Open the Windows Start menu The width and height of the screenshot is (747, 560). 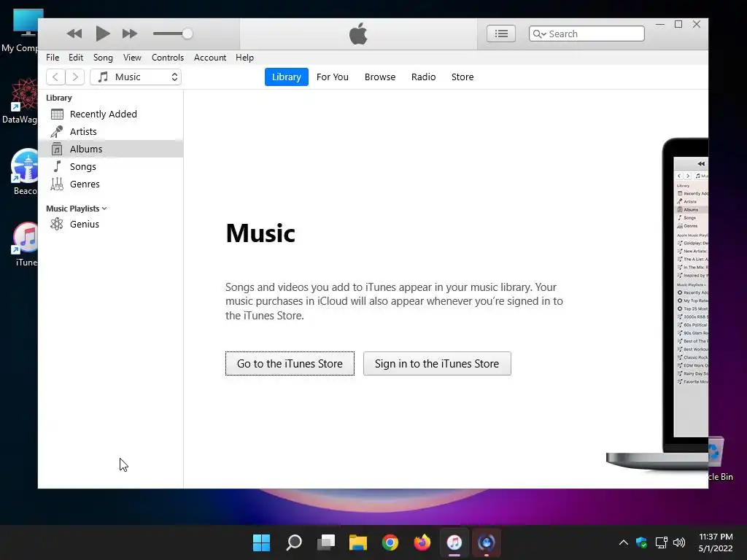click(x=261, y=542)
